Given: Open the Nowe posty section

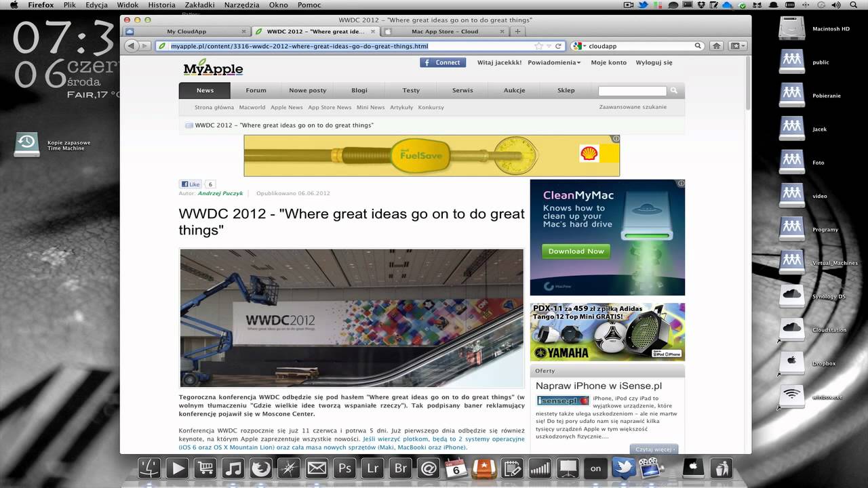Looking at the screenshot, I should [308, 90].
